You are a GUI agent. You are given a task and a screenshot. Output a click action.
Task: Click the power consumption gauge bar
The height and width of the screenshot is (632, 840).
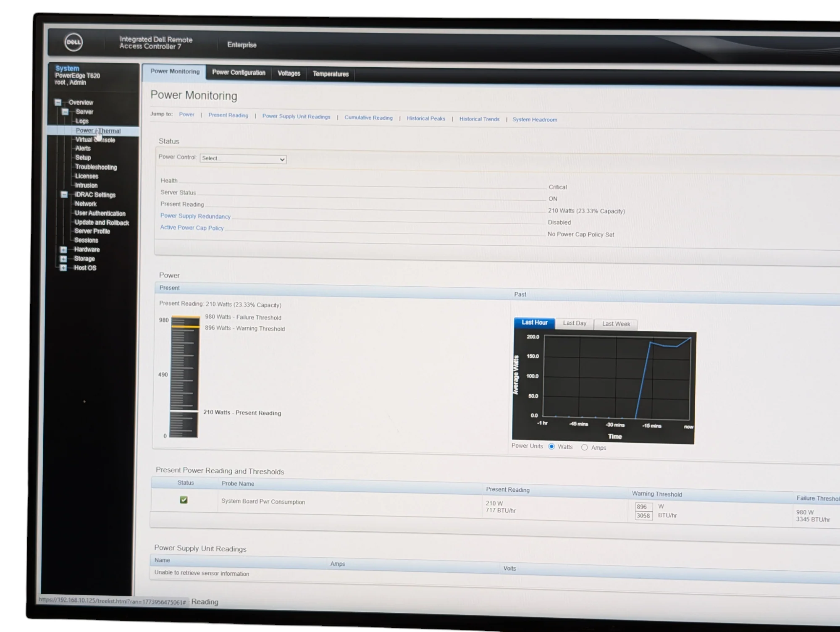pyautogui.click(x=184, y=377)
